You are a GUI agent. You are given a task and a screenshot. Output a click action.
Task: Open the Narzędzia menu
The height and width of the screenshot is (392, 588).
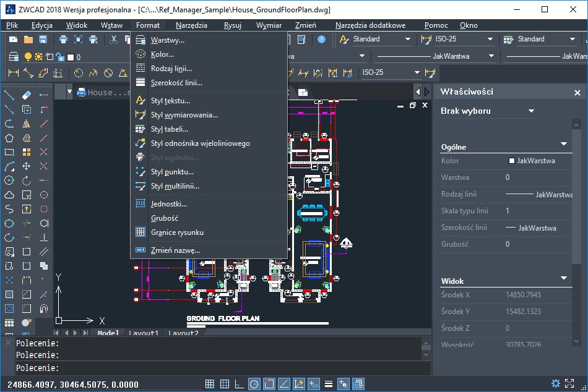[191, 25]
